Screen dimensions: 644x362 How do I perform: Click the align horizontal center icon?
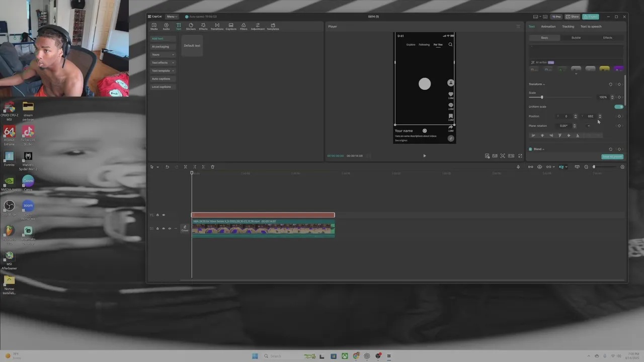542,135
